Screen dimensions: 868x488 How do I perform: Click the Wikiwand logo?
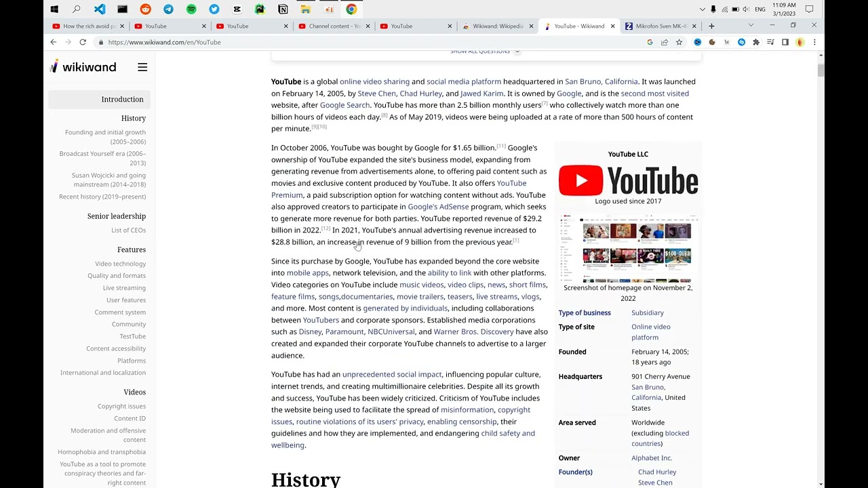click(83, 66)
